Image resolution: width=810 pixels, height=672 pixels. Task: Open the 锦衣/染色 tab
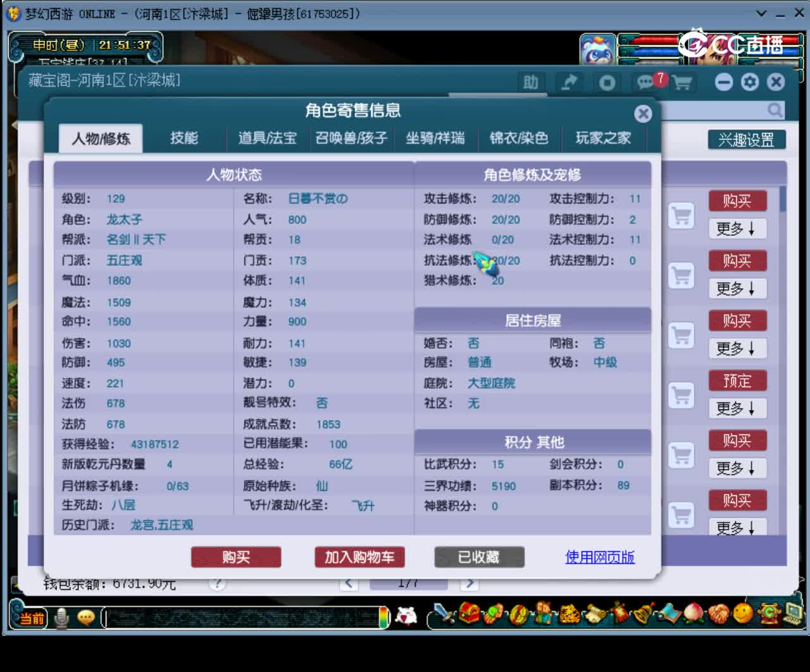(x=519, y=138)
